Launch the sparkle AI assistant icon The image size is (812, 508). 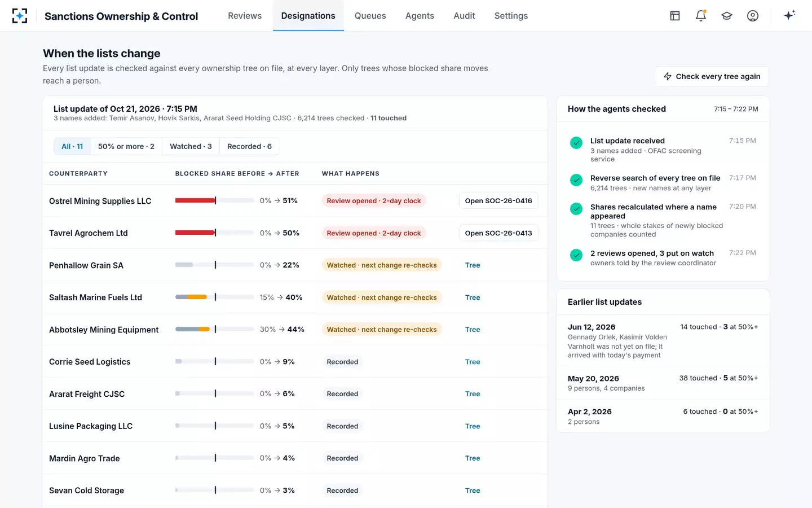pos(789,15)
